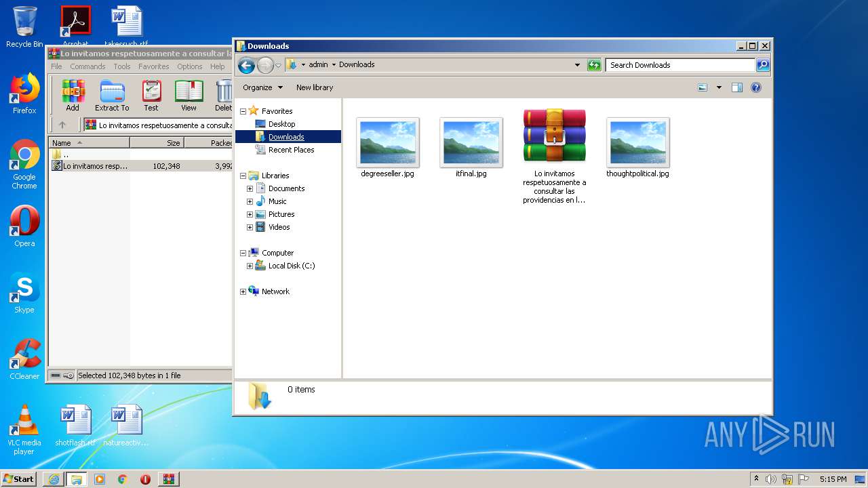Expand the Music library node
The image size is (868, 488).
pos(250,201)
